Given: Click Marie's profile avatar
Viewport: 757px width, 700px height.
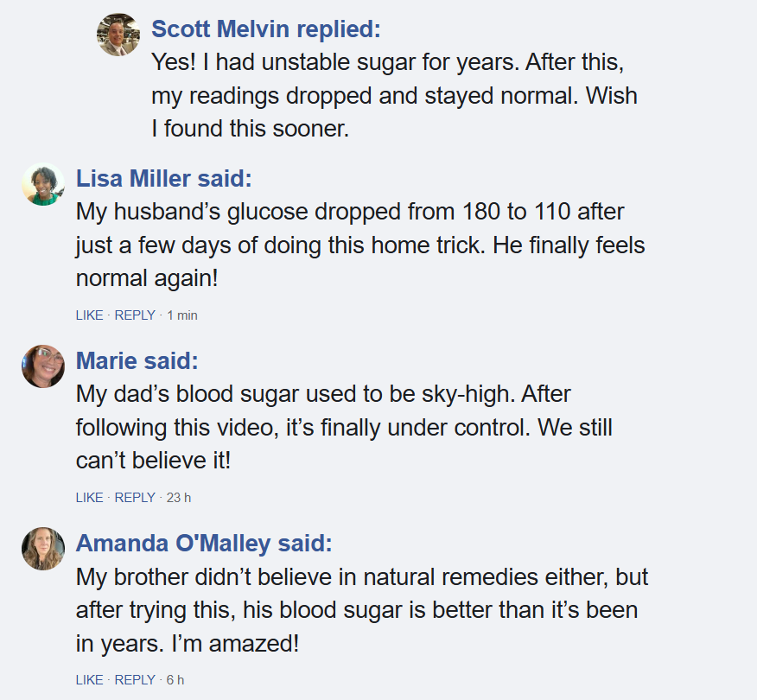Looking at the screenshot, I should pos(43,366).
